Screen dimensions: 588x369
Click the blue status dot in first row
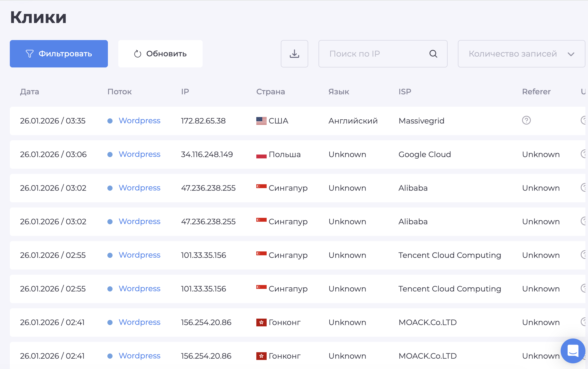pyautogui.click(x=110, y=121)
